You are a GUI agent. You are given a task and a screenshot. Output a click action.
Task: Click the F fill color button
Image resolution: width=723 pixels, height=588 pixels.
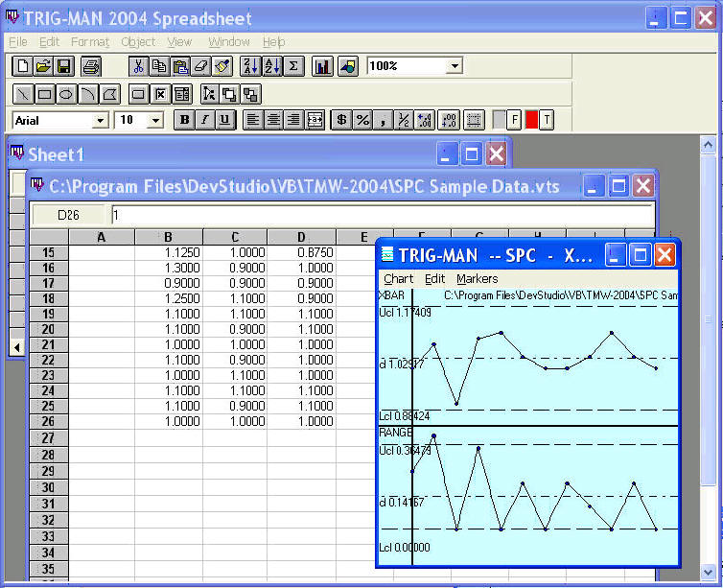pos(514,120)
